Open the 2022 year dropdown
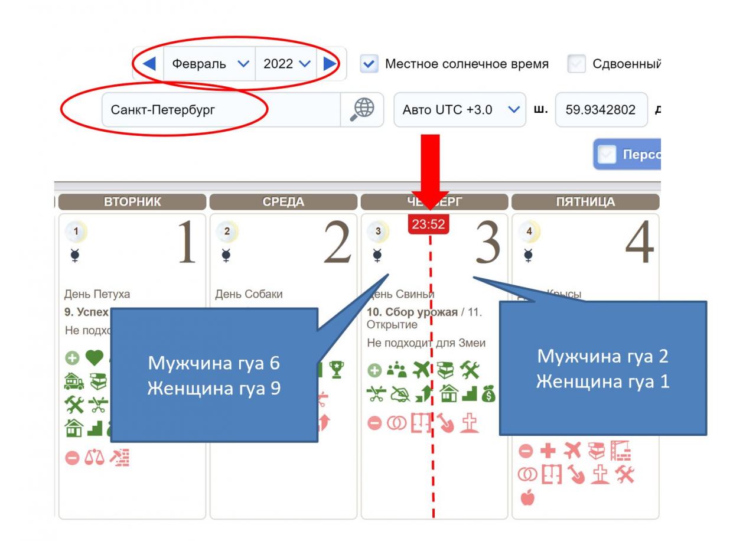 point(286,64)
